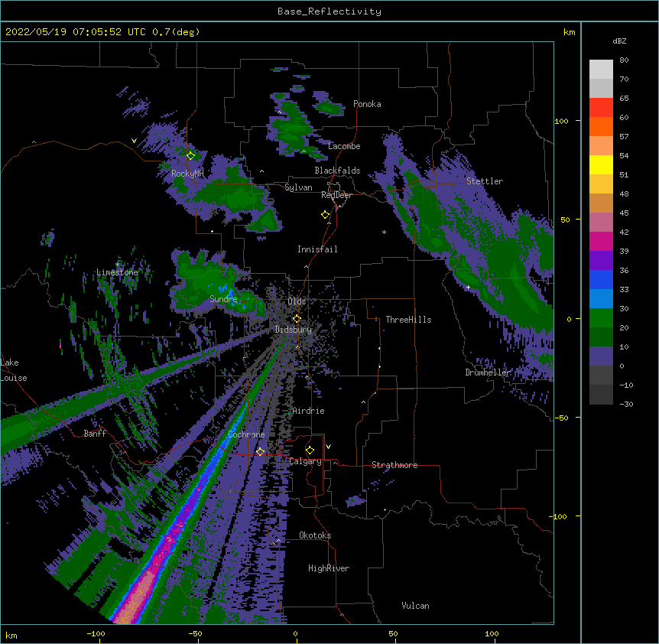
Task: Click the Didsbury city label
Action: 293,330
